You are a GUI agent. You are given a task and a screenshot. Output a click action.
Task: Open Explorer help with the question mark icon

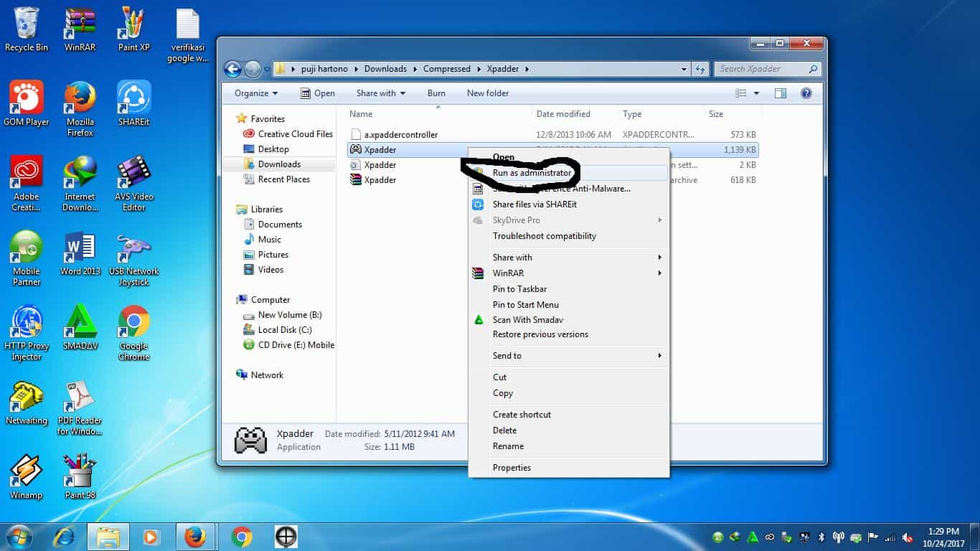(x=806, y=93)
